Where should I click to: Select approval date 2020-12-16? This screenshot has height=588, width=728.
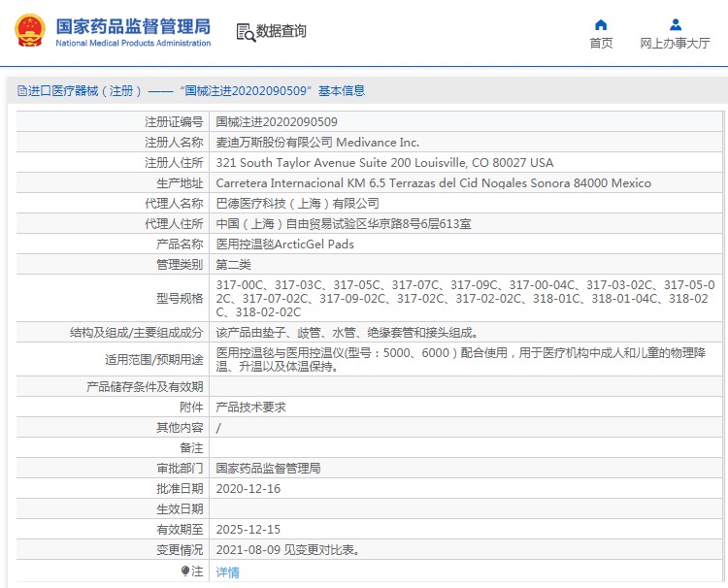coord(248,489)
